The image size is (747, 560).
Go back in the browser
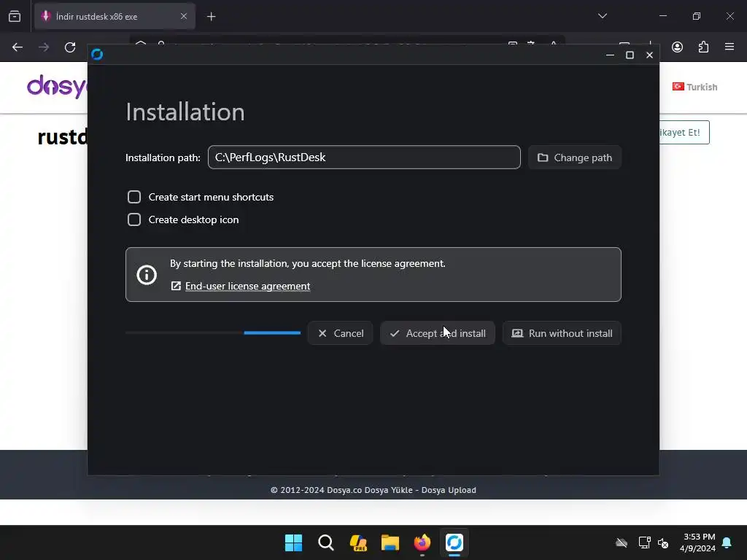click(x=18, y=47)
